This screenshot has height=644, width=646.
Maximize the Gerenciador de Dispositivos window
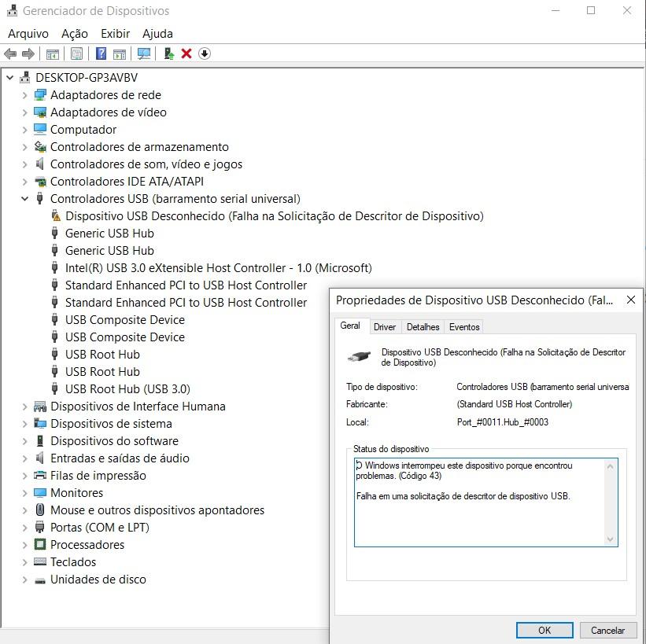pyautogui.click(x=590, y=10)
